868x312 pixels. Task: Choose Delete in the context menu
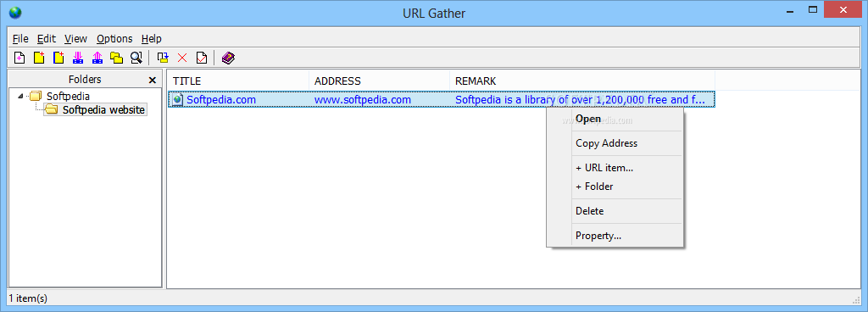click(x=615, y=211)
